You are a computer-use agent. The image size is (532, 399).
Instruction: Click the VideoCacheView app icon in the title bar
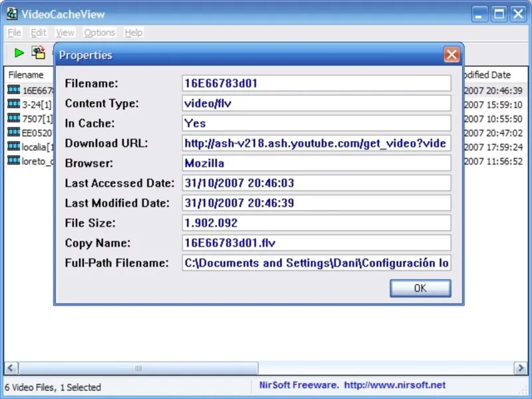pos(12,14)
